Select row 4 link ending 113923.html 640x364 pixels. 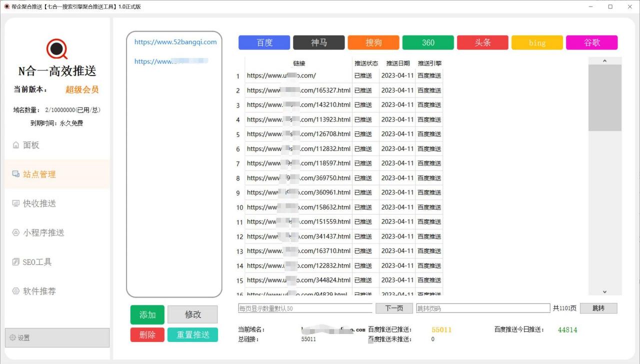(298, 119)
